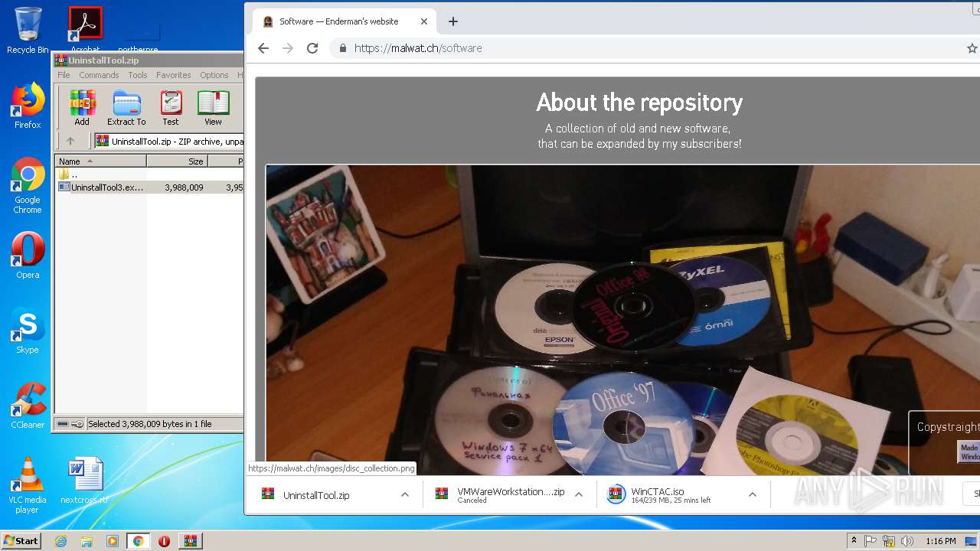Screen dimensions: 980x551
Task: Sort files by Name column
Action: pyautogui.click(x=100, y=161)
